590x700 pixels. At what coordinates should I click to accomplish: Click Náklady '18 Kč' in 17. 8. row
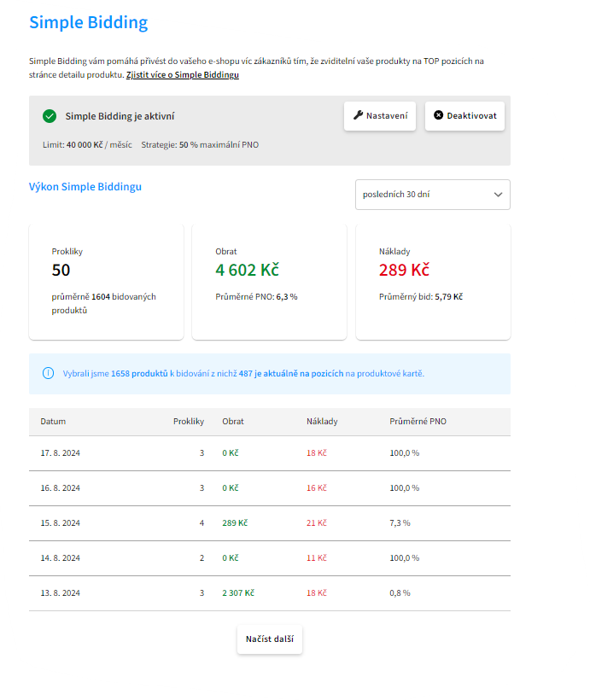(x=317, y=453)
